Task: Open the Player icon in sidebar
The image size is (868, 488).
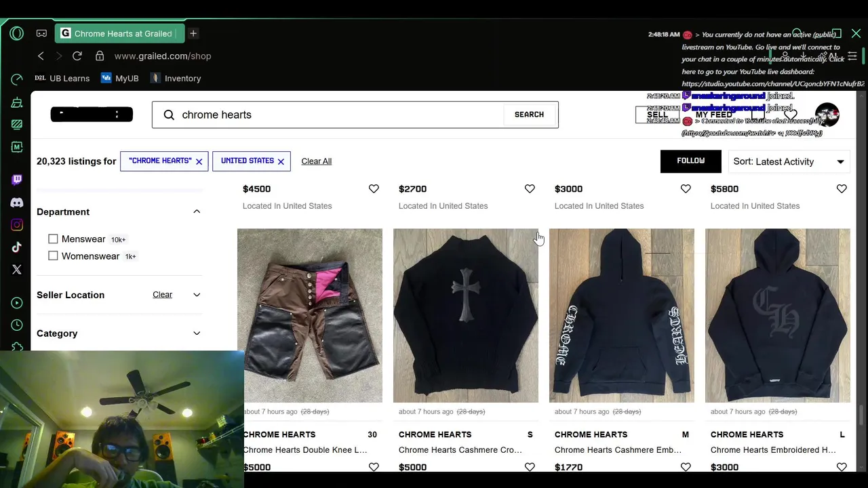Action: point(17,303)
